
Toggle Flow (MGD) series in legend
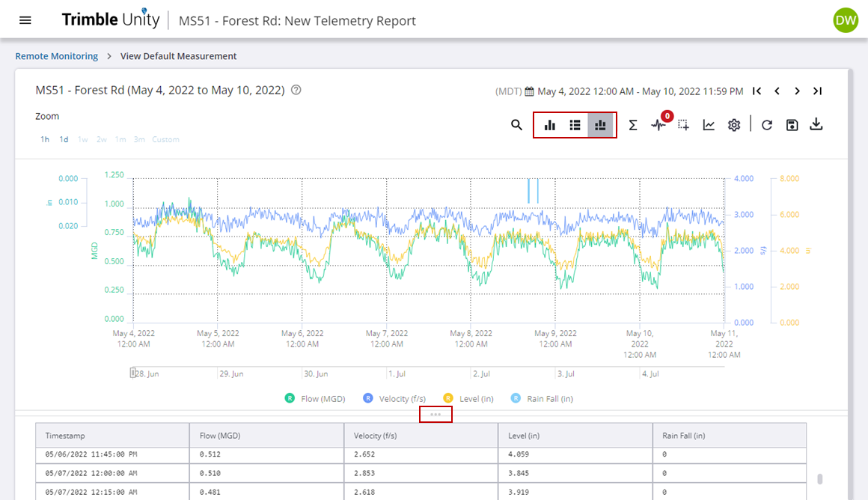pos(315,399)
